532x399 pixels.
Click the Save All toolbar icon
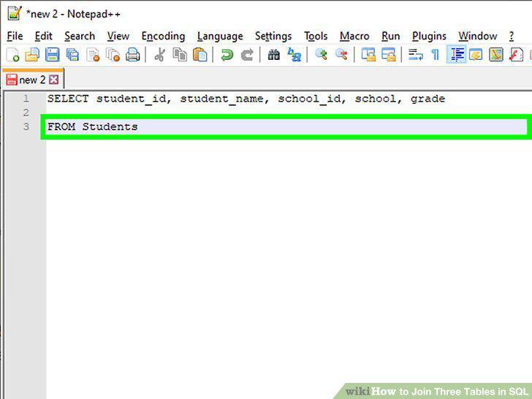72,55
